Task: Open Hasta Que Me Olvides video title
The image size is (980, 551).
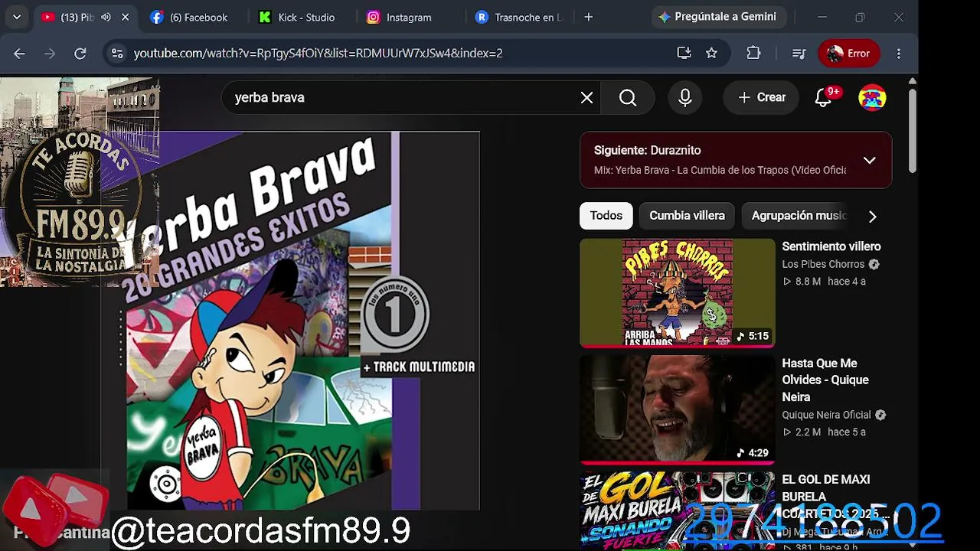Action: pyautogui.click(x=825, y=380)
